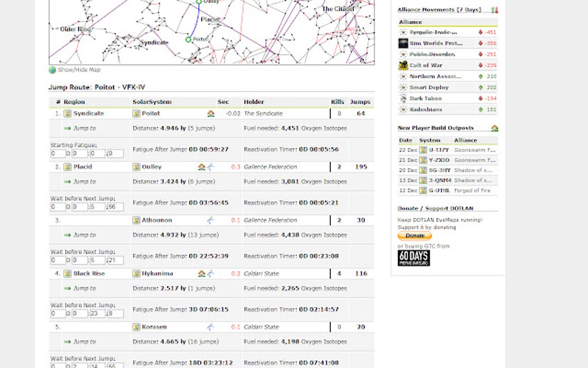Screen dimensions: 588x368
Task: Open the Goonswarm F... alliance link
Action: coord(475,150)
